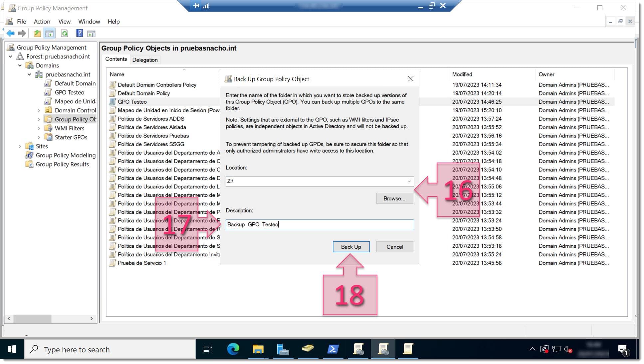The image size is (644, 364).
Task: Click File Explorer icon in taskbar
Action: tap(258, 349)
